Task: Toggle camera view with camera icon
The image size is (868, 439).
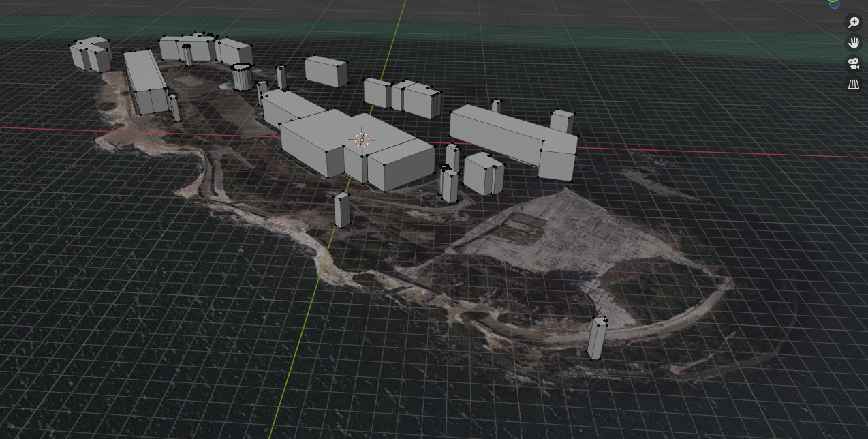Action: click(854, 63)
